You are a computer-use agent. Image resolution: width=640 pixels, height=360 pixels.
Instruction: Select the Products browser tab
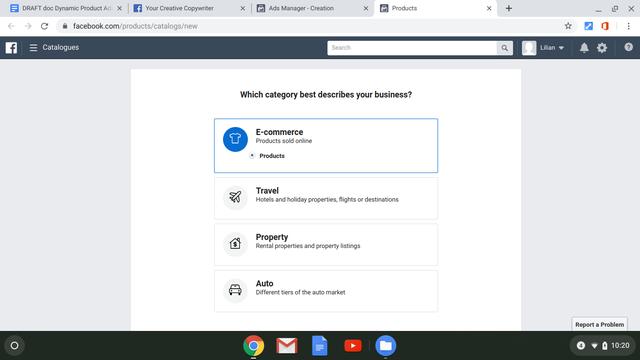[436, 8]
